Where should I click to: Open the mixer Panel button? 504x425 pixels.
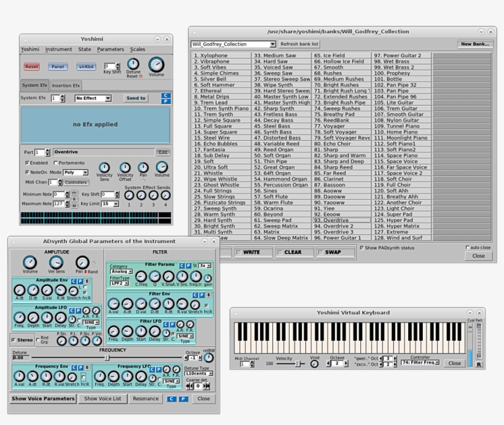click(x=58, y=66)
